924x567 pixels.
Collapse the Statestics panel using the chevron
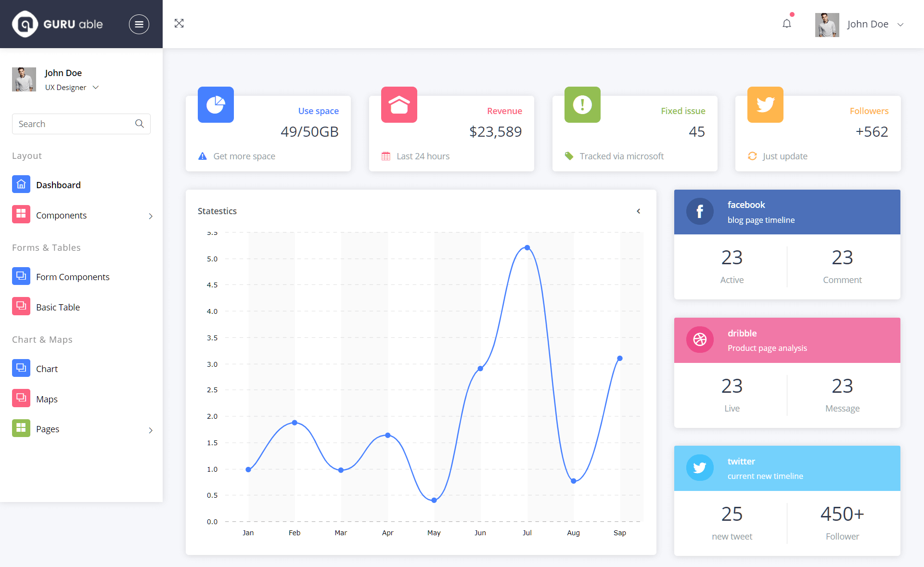tap(639, 211)
